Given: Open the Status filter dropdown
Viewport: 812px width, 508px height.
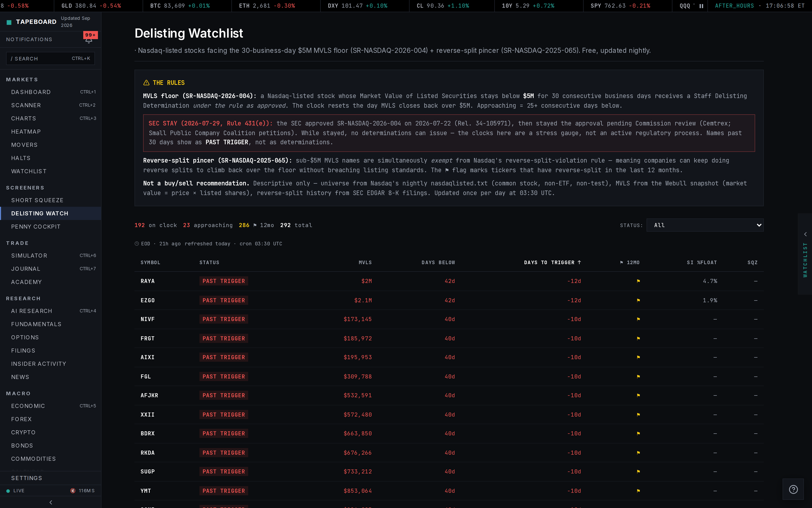Looking at the screenshot, I should click(x=705, y=225).
